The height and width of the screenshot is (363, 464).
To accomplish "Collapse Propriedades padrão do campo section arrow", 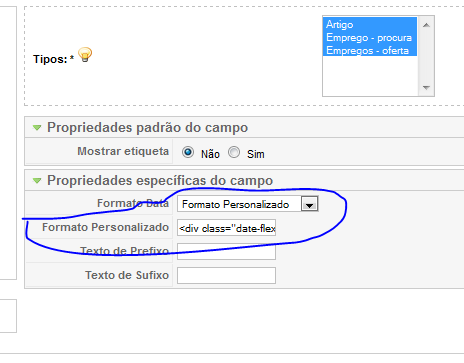I will point(37,128).
